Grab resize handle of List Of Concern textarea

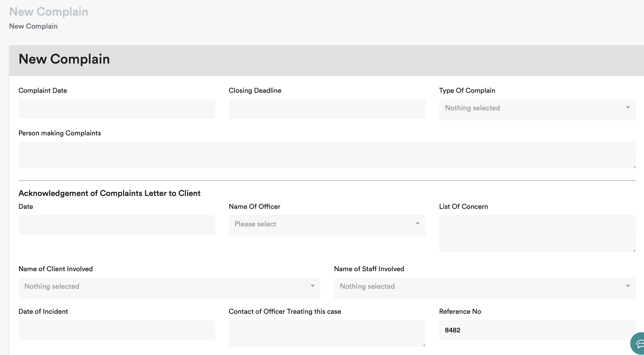point(634,250)
